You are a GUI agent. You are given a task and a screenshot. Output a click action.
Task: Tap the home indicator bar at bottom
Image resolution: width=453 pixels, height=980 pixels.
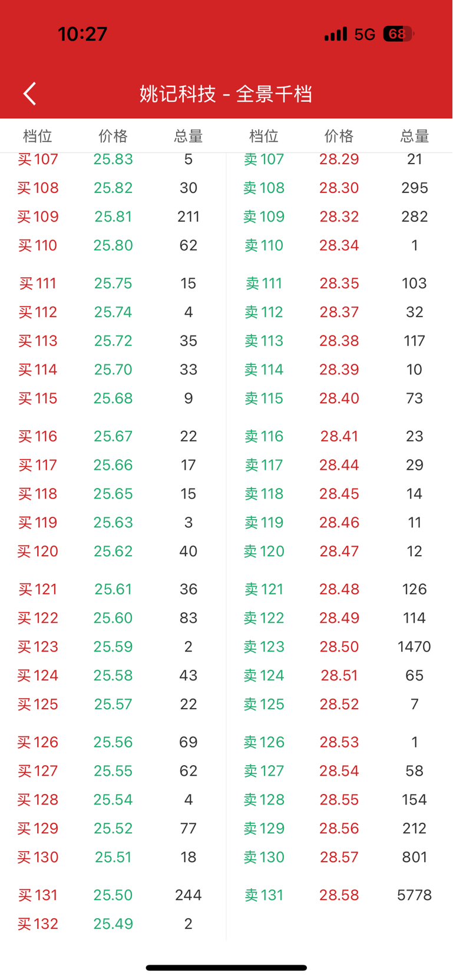click(226, 968)
